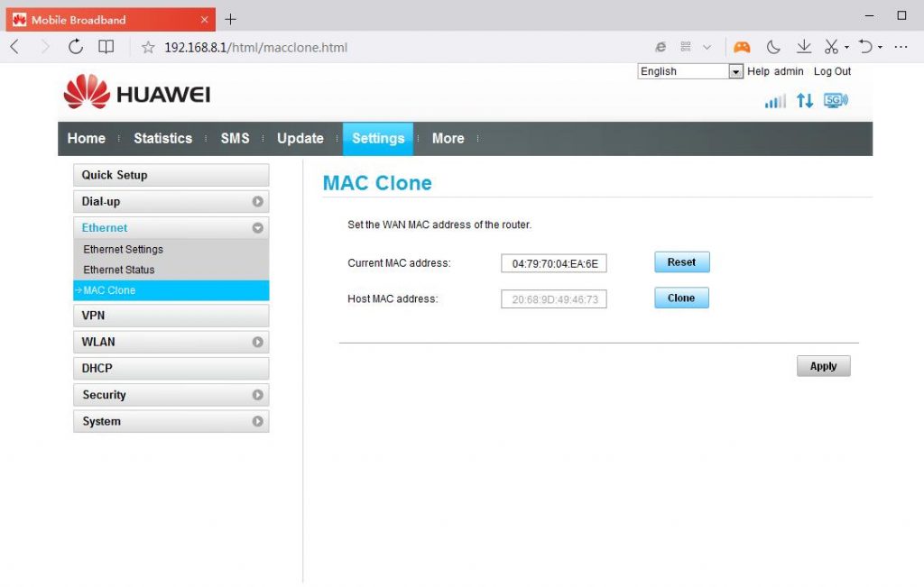The width and height of the screenshot is (924, 587).
Task: Click the Current MAC address input field
Action: (554, 263)
